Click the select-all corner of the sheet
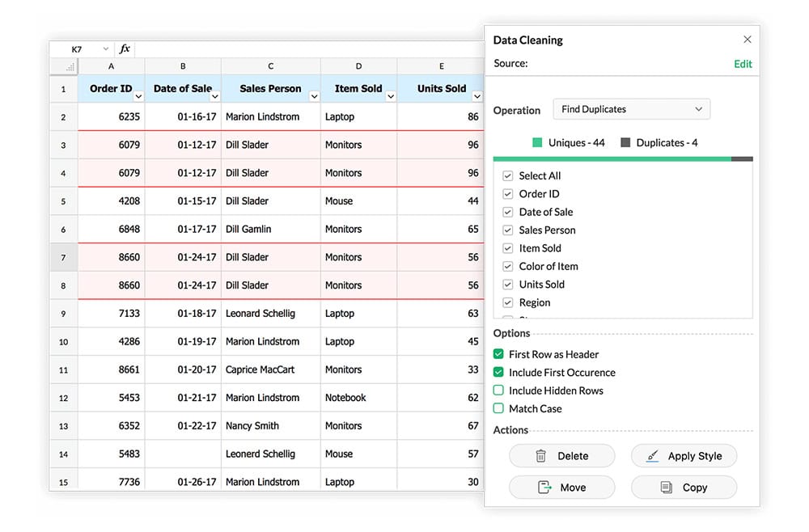Image resolution: width=809 pixels, height=532 pixels. pyautogui.click(x=63, y=66)
